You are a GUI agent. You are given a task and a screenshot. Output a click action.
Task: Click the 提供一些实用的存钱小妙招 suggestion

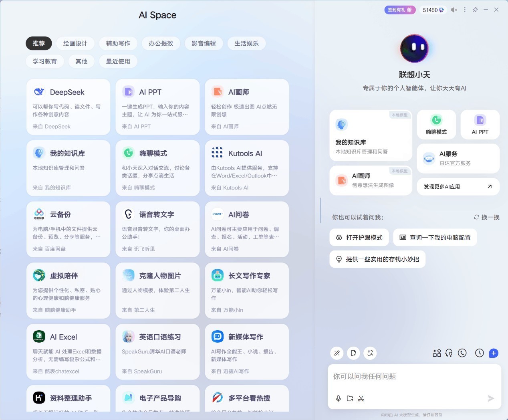[377, 259]
